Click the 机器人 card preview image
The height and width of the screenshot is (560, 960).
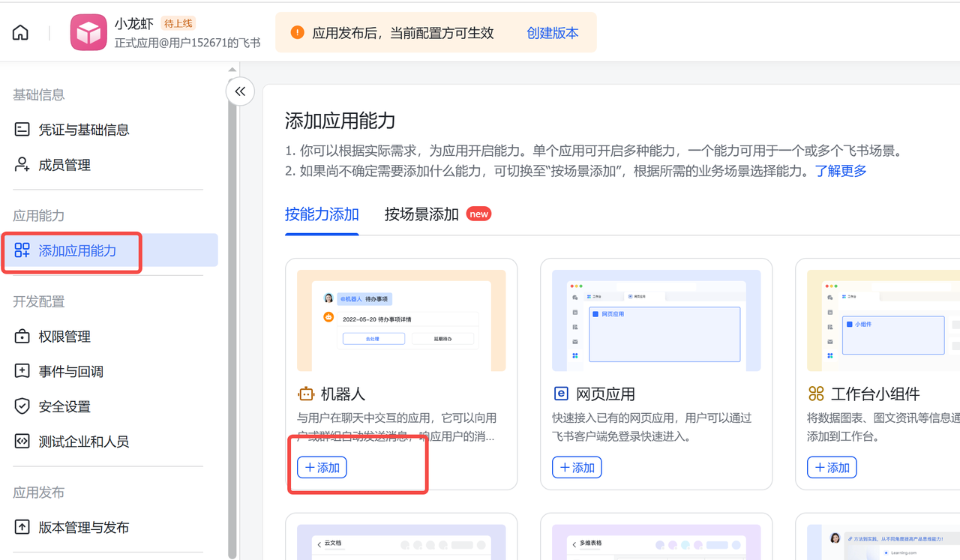401,321
